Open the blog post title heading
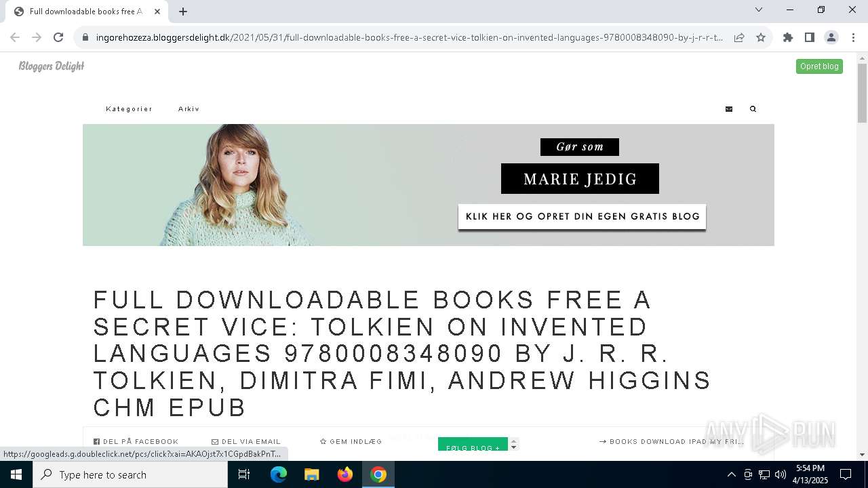Viewport: 868px width, 488px height. [x=401, y=354]
